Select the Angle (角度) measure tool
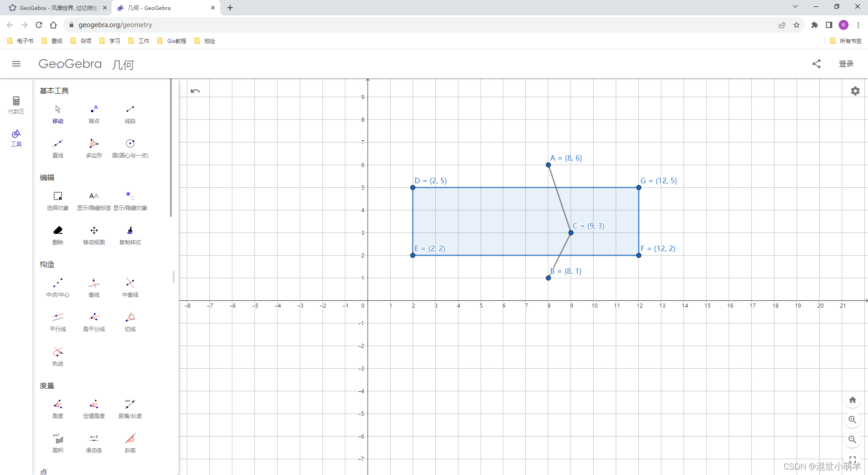The height and width of the screenshot is (475, 868). pos(58,409)
